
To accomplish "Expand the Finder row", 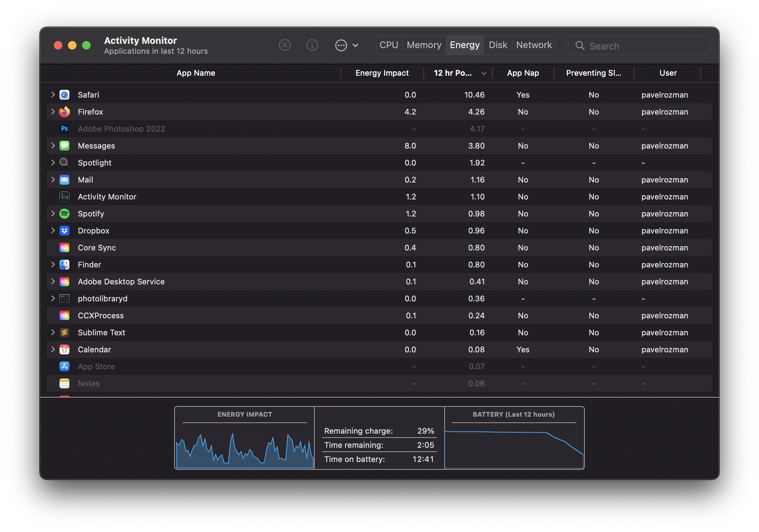I will 53,264.
